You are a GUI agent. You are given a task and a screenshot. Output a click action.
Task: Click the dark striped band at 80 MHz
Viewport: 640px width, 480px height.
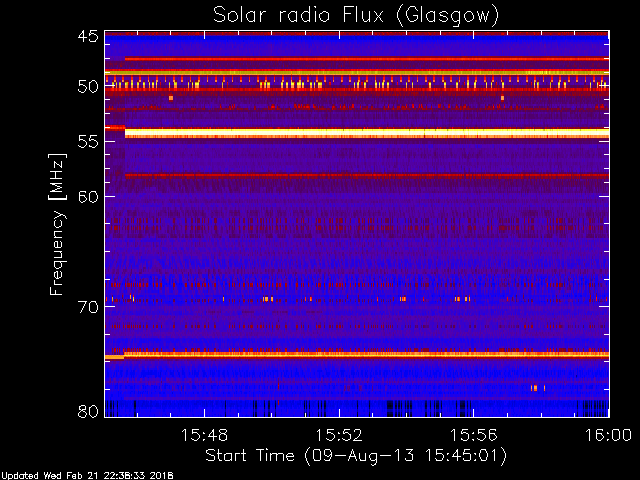pyautogui.click(x=357, y=409)
